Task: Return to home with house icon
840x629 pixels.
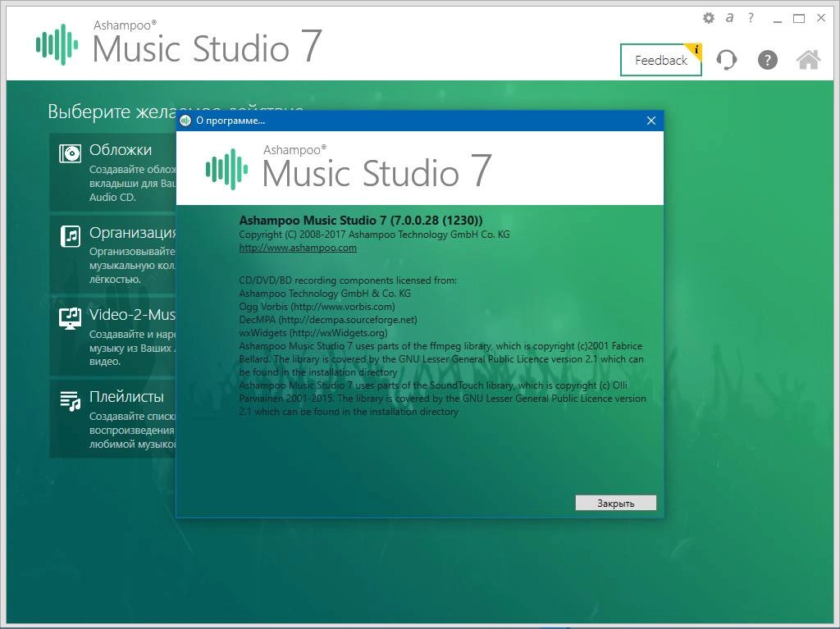Action: point(808,60)
